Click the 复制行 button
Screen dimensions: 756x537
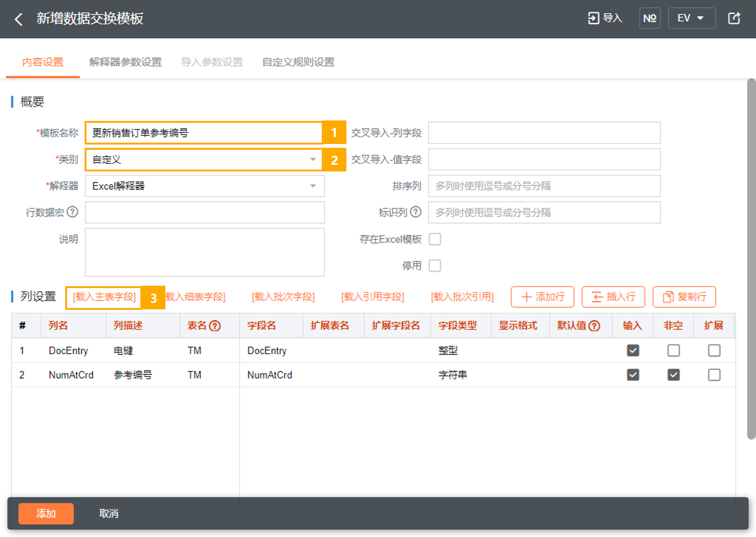point(684,297)
